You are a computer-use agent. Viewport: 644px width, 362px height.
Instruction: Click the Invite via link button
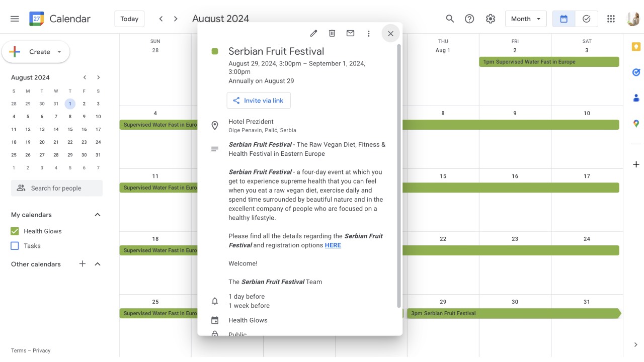[x=258, y=100]
